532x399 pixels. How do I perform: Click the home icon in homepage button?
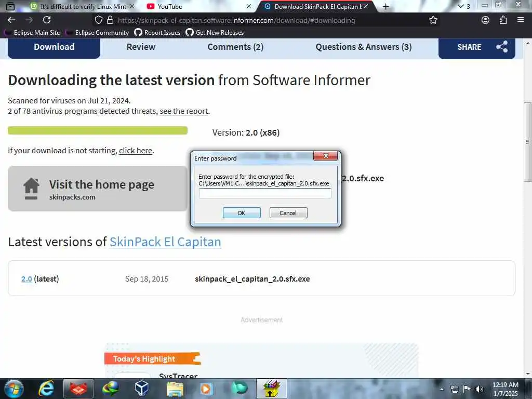coord(31,189)
